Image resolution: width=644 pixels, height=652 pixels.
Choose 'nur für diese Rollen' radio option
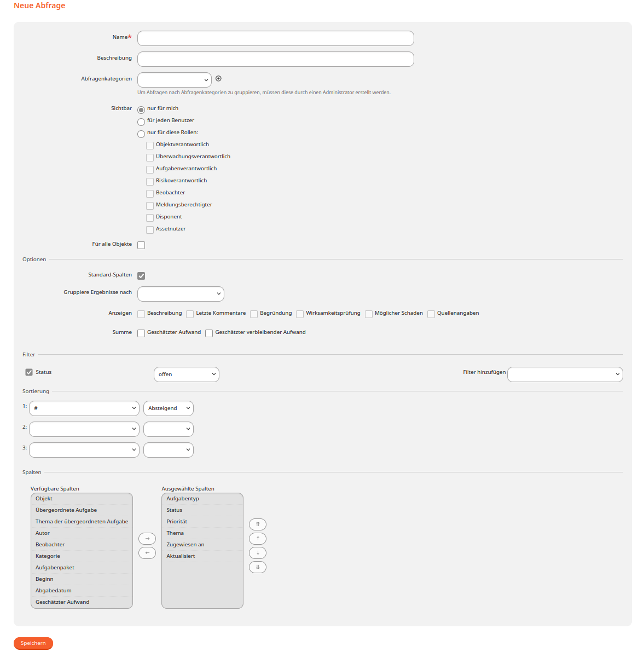click(141, 134)
